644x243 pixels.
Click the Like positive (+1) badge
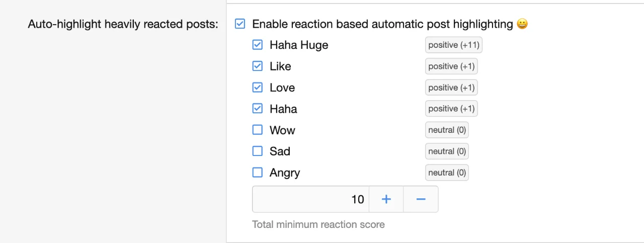[x=451, y=66]
